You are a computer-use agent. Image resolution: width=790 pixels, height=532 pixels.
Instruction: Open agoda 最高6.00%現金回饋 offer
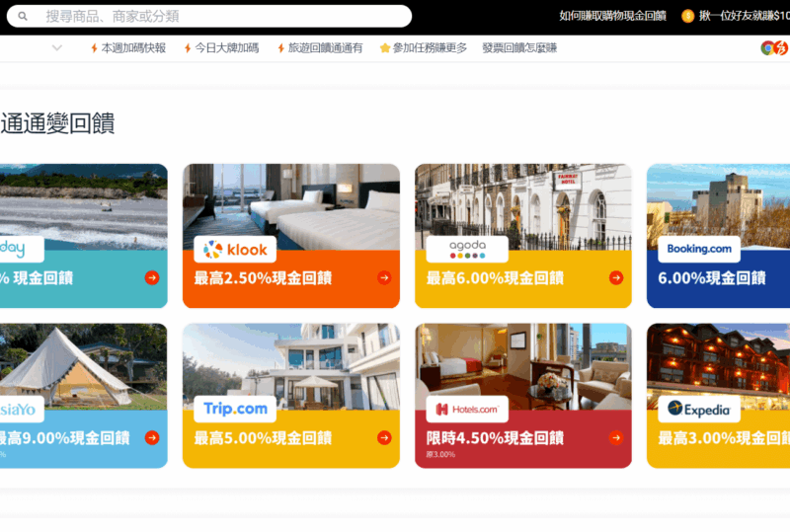(495, 278)
